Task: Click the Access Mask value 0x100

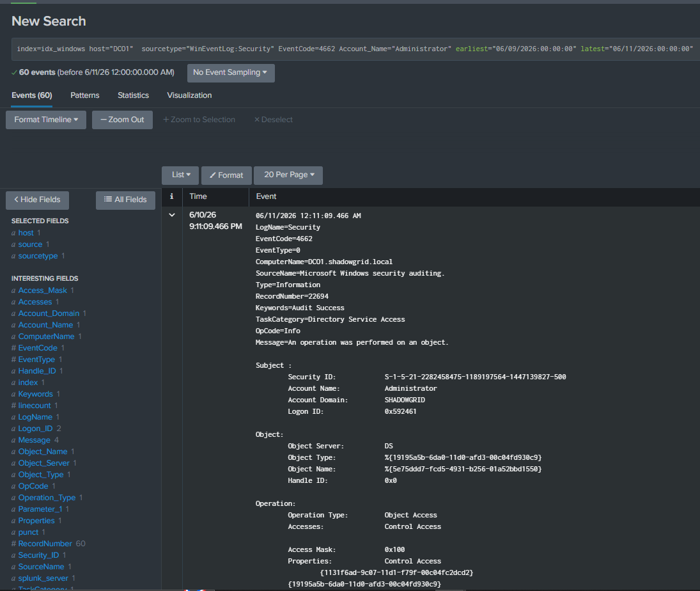Action: 394,550
